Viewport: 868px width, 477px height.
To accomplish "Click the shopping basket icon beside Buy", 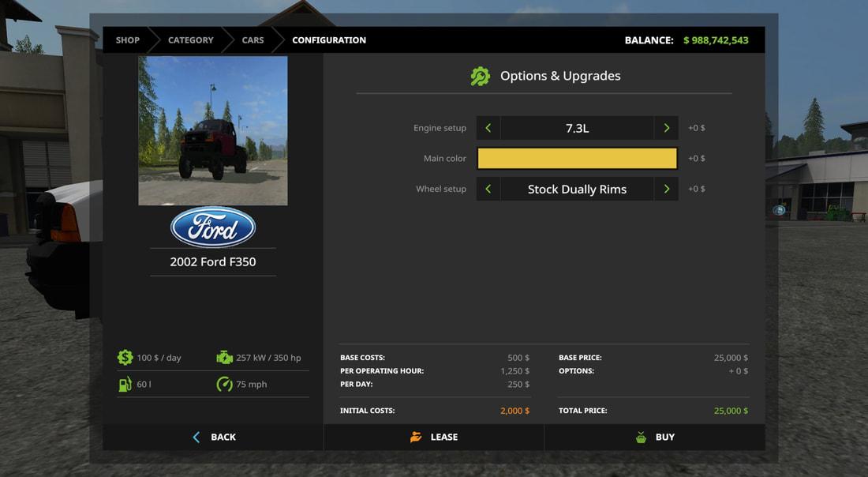I will pyautogui.click(x=642, y=438).
